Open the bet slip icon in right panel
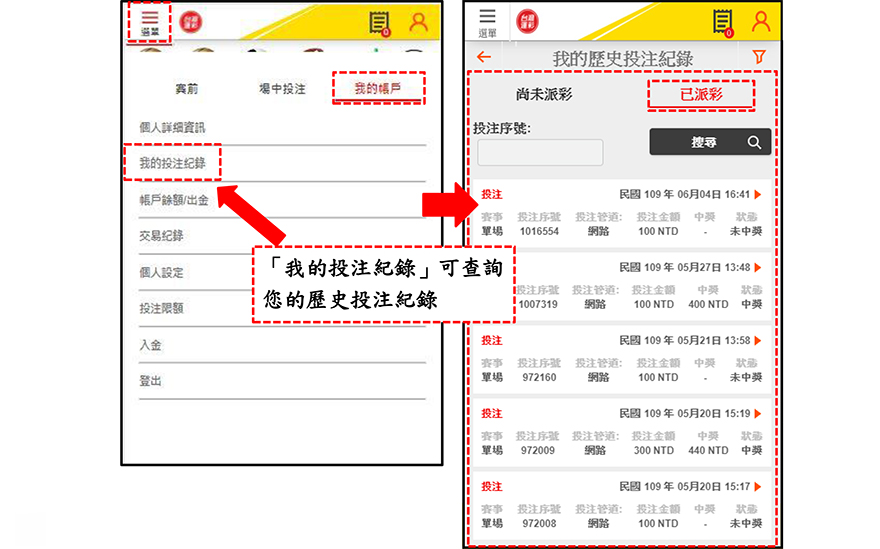This screenshot has height=549, width=880. coord(722,22)
